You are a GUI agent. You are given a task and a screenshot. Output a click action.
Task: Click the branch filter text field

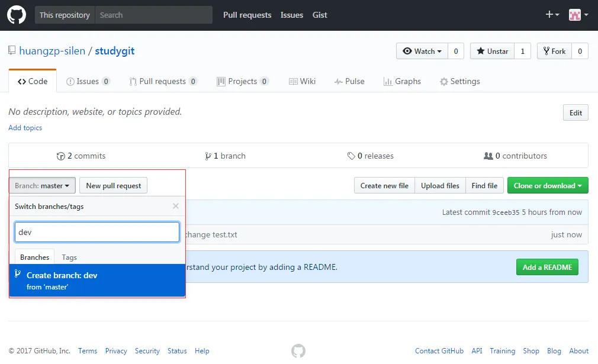(x=97, y=233)
